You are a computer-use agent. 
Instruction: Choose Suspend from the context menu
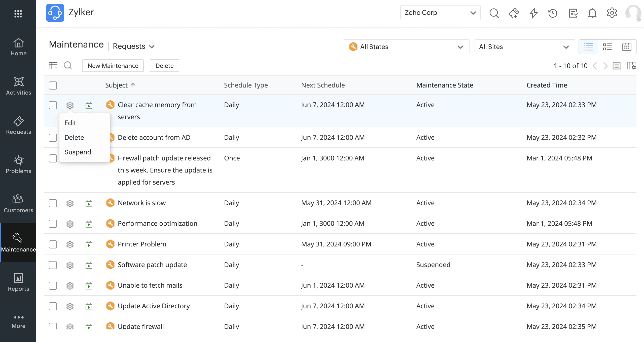click(x=78, y=152)
